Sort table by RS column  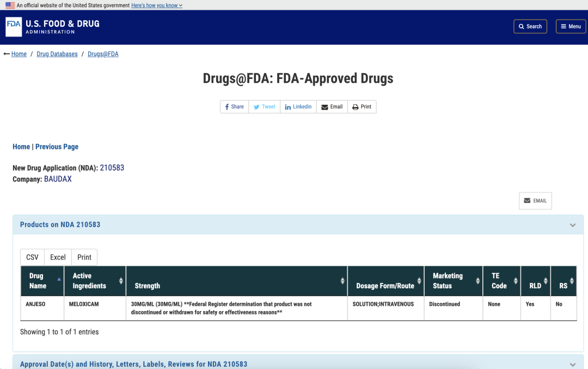563,281
